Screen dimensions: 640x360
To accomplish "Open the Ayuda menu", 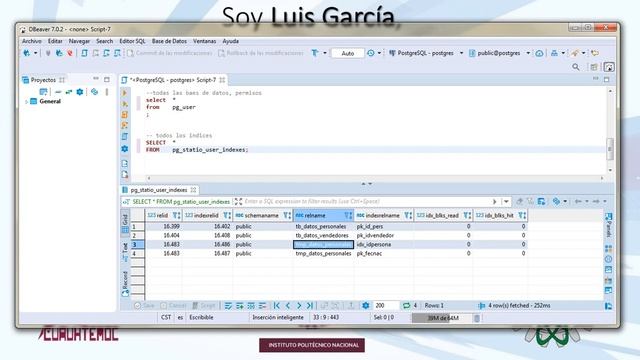I will pos(231,41).
